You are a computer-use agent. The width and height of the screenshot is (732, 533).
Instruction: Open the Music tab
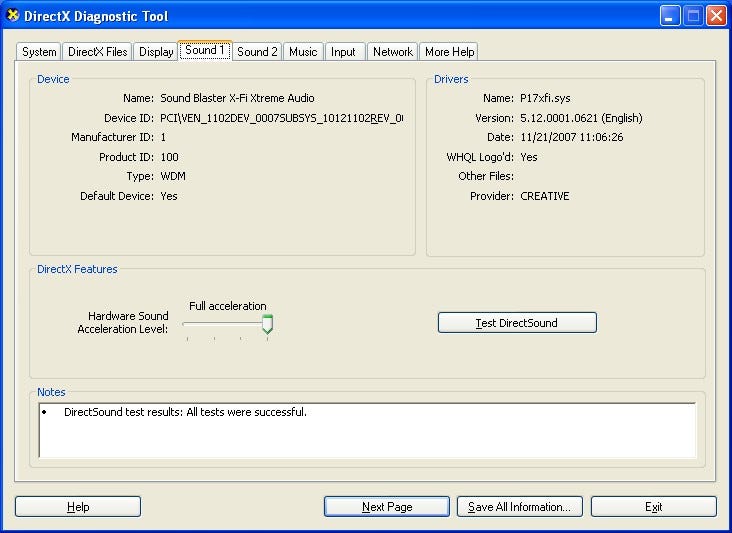tap(303, 52)
